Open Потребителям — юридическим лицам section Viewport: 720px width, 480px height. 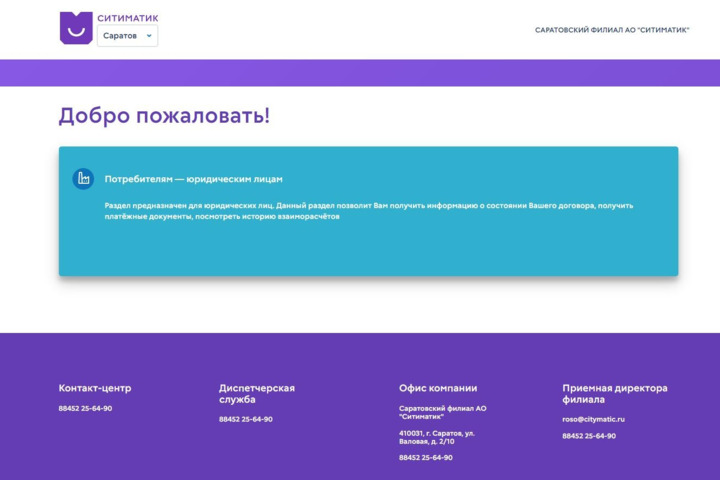pos(193,179)
